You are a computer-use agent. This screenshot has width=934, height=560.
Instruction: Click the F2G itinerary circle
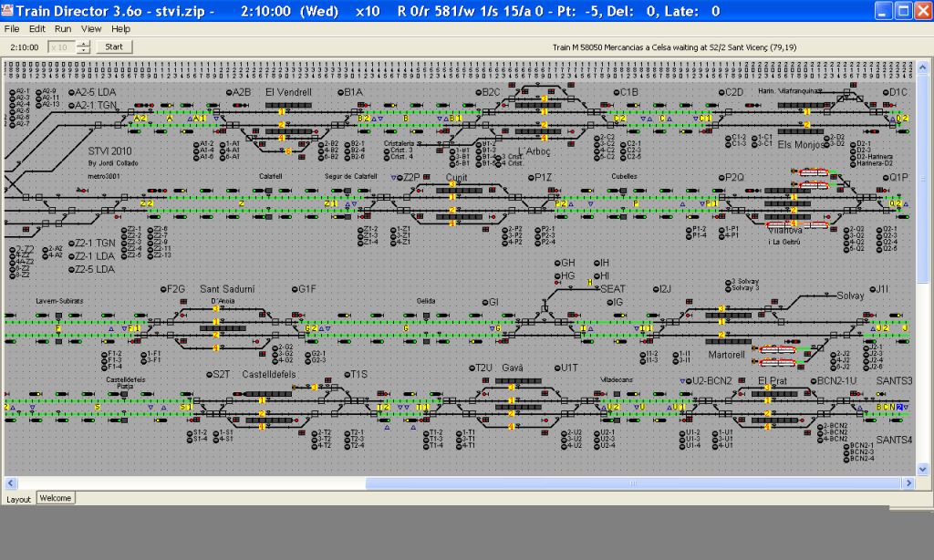click(162, 289)
